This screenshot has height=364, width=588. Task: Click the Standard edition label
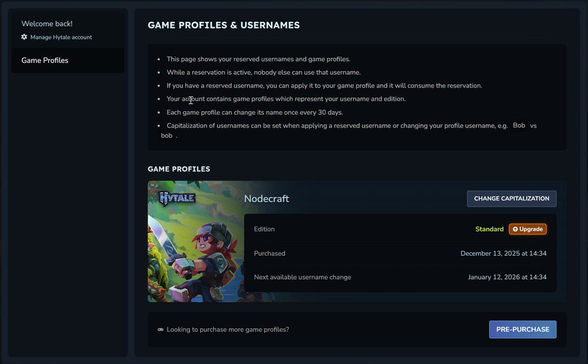pos(489,229)
